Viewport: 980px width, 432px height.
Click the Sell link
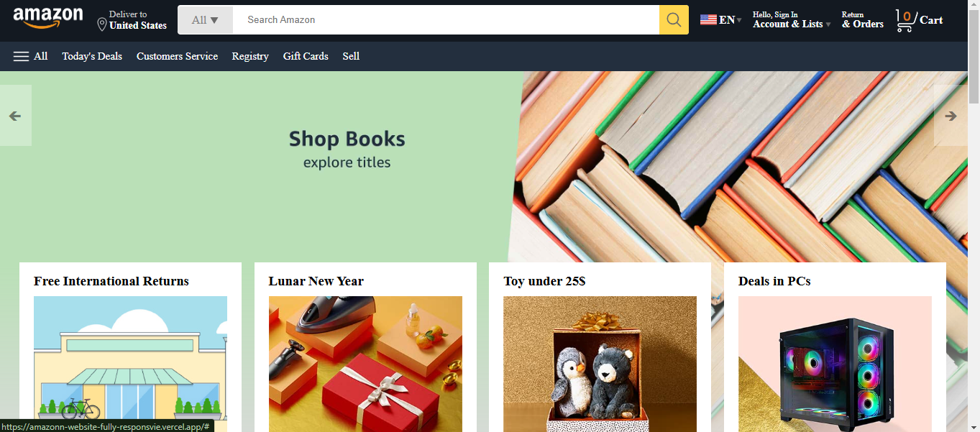pos(351,56)
